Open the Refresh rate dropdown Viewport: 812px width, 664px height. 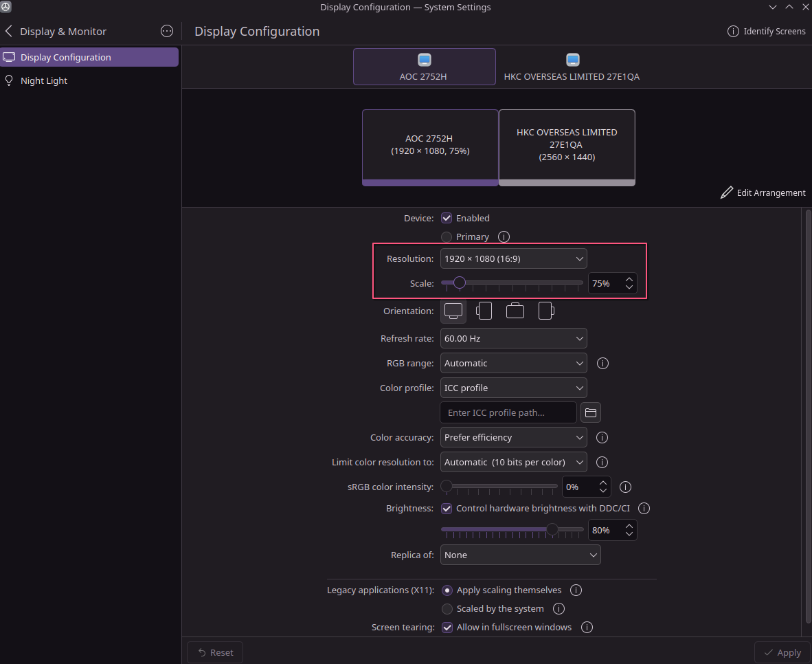tap(513, 338)
